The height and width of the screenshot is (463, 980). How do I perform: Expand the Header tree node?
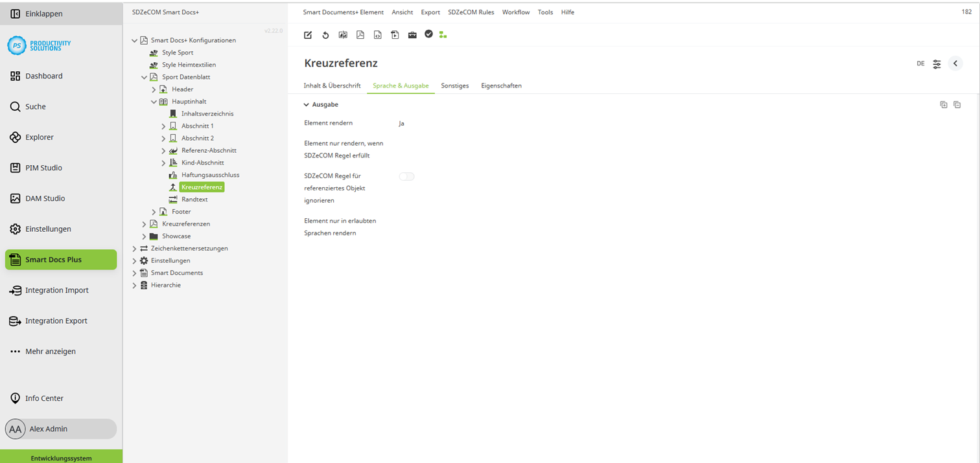coord(154,89)
